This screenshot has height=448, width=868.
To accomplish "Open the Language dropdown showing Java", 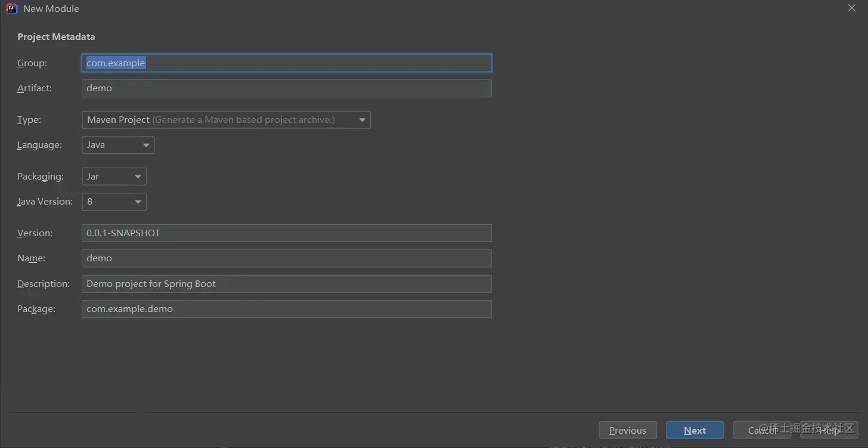I will click(x=118, y=145).
